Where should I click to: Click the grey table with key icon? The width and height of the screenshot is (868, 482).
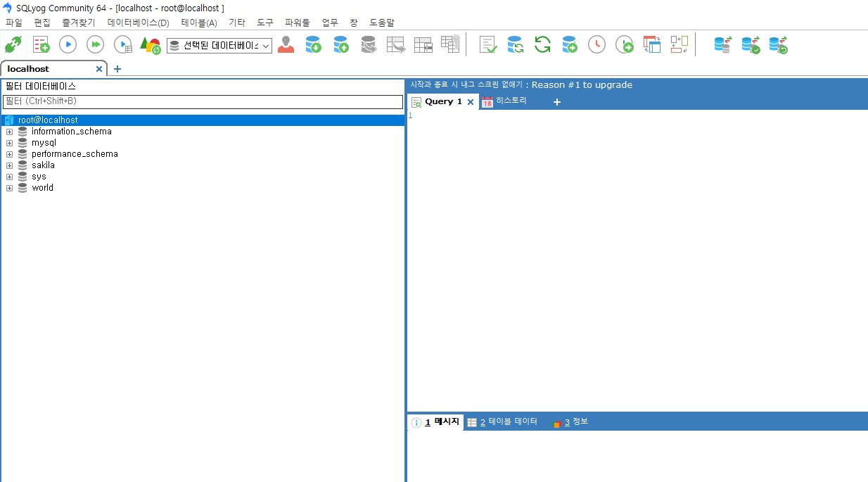pos(450,44)
